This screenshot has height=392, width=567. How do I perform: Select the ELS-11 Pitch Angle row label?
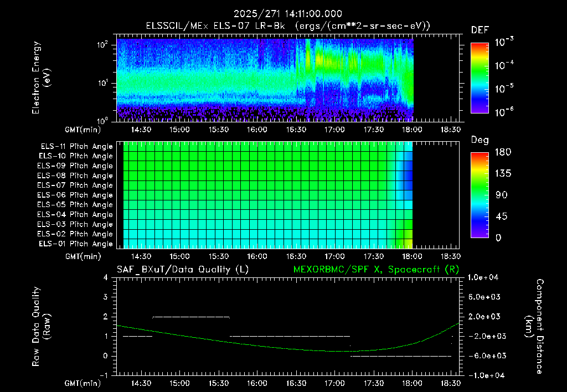point(76,147)
